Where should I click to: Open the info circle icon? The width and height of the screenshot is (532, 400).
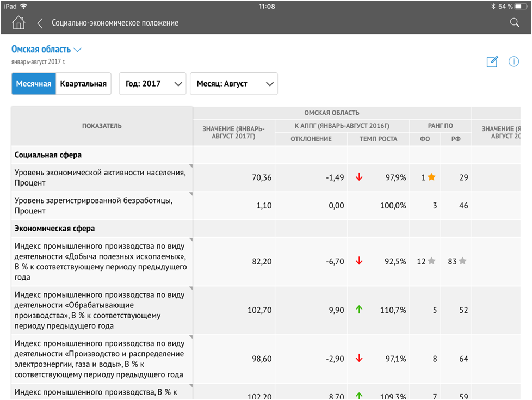(x=514, y=61)
